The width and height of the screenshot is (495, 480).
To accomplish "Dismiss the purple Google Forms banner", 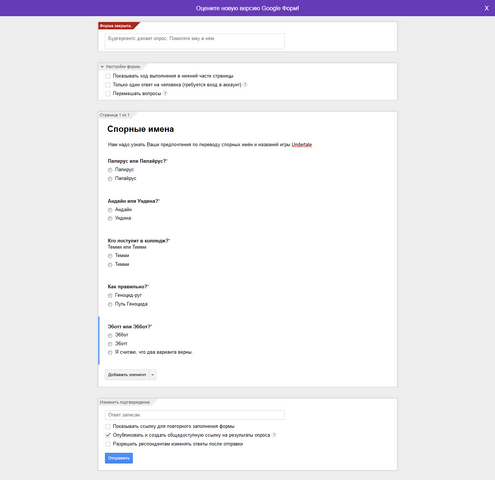I will [x=486, y=8].
